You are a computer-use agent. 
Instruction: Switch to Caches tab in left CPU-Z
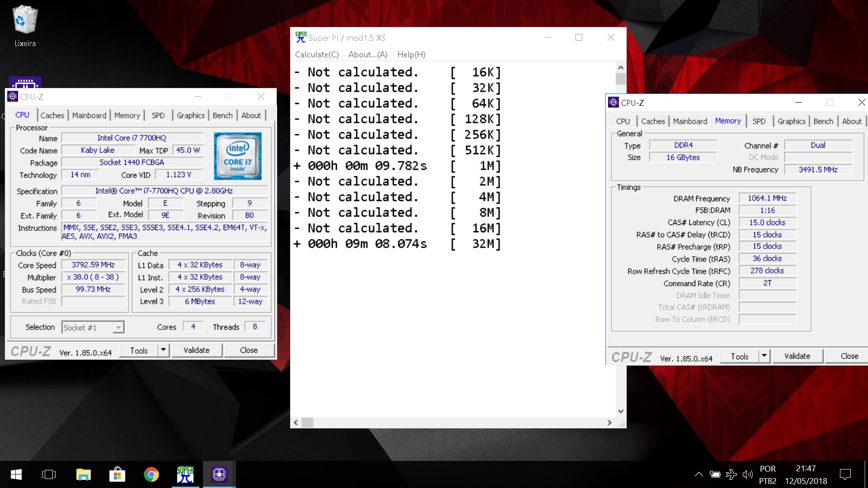coord(52,115)
